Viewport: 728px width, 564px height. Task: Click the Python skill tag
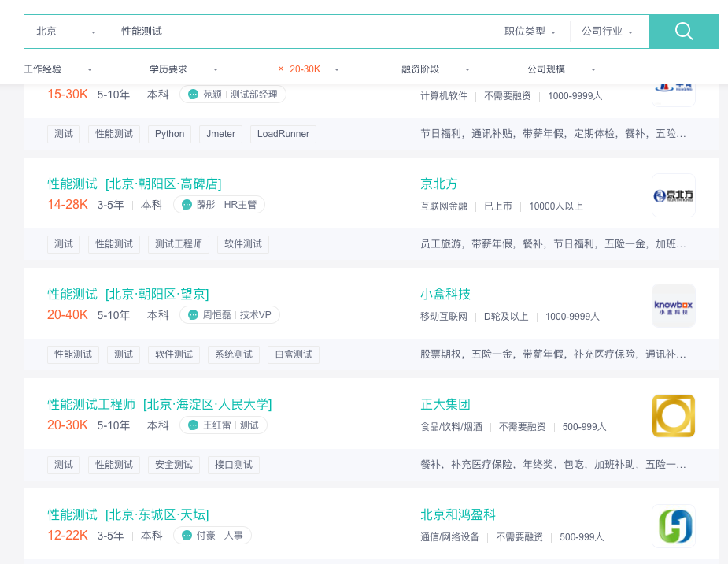coord(169,134)
